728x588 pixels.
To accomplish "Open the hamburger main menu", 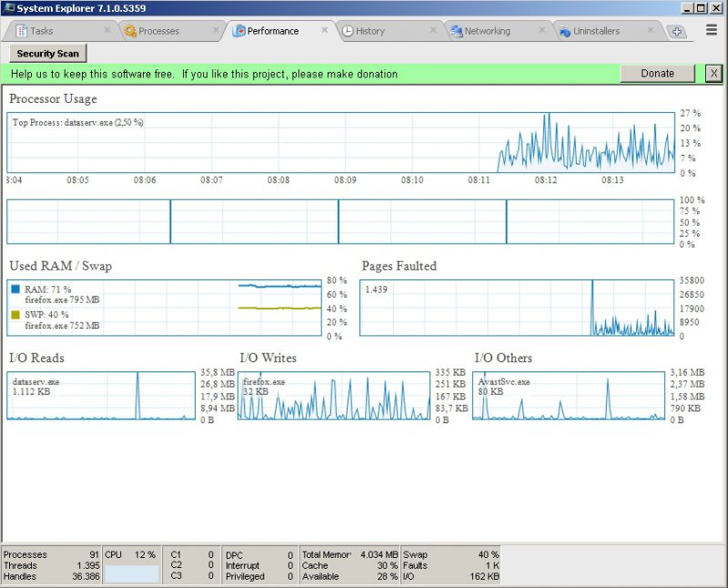I will point(712,30).
